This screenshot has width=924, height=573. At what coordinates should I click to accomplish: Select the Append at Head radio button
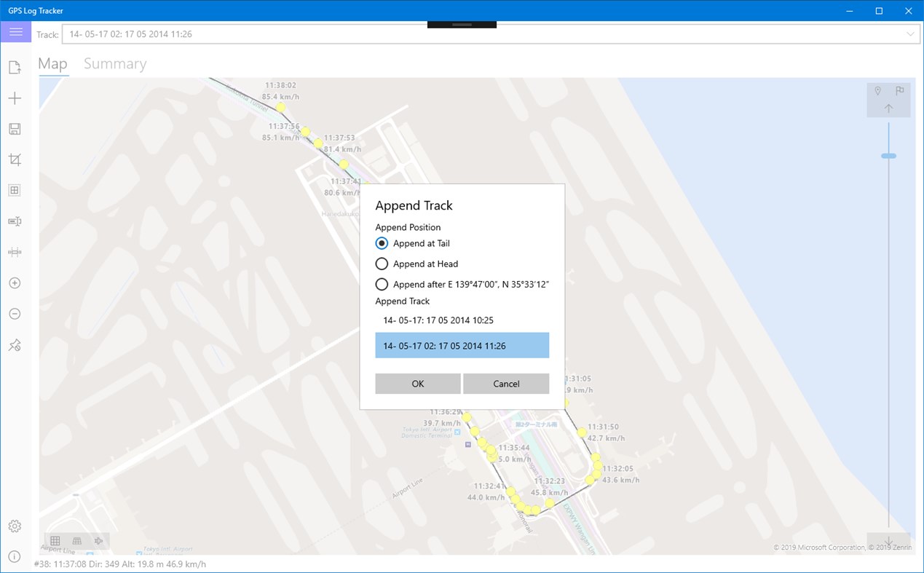[382, 264]
